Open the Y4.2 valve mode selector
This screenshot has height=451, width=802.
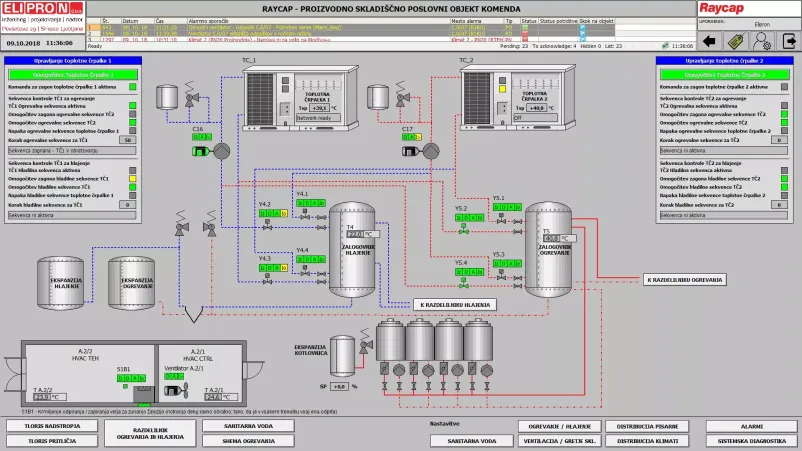pyautogui.click(x=272, y=213)
